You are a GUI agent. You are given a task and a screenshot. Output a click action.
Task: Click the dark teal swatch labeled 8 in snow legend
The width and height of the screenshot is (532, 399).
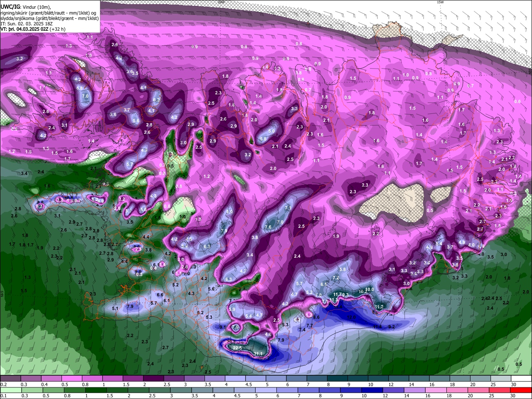(337, 378)
